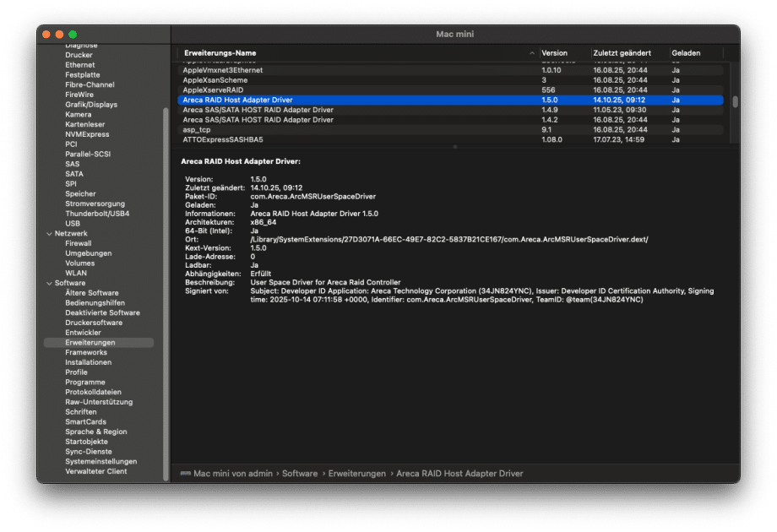Select FireWire in the sidebar
The width and height of the screenshot is (777, 532).
click(79, 95)
